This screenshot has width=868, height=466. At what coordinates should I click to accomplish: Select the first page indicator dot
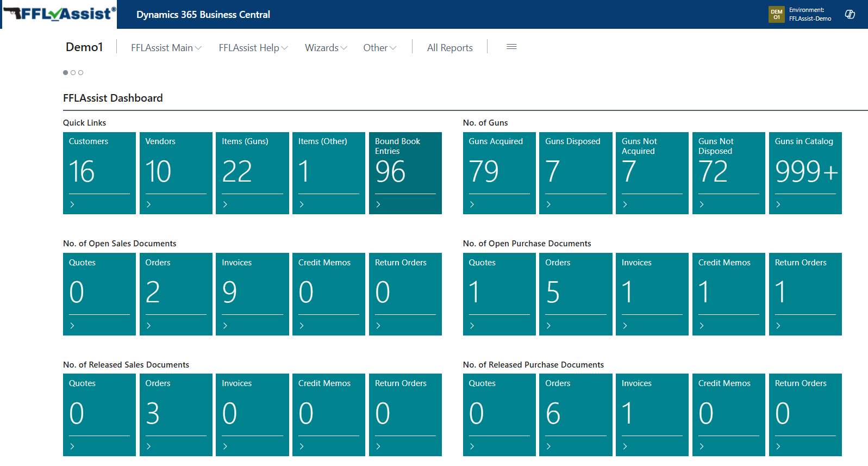[x=66, y=72]
